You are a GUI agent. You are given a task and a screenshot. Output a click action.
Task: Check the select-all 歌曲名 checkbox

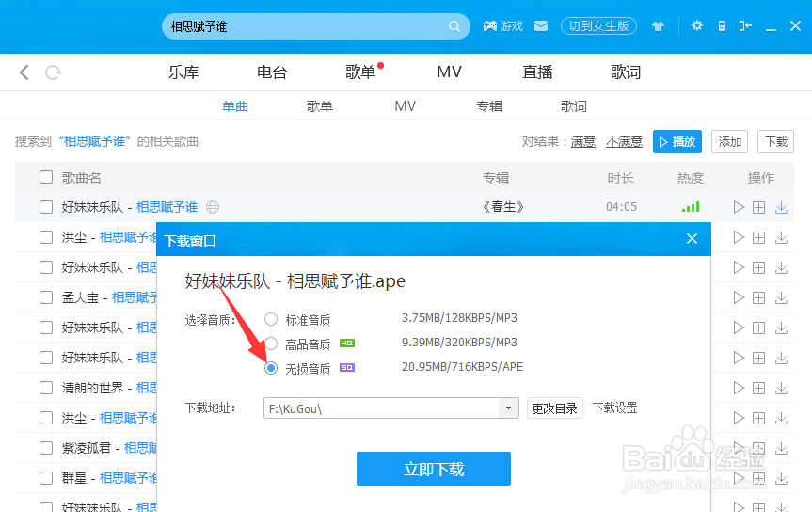click(x=46, y=177)
